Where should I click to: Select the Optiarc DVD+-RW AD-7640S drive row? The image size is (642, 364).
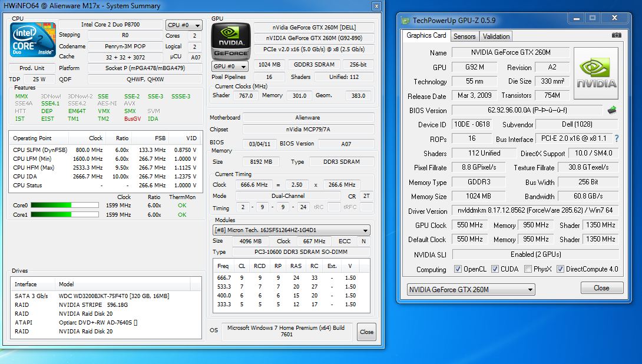click(105, 323)
